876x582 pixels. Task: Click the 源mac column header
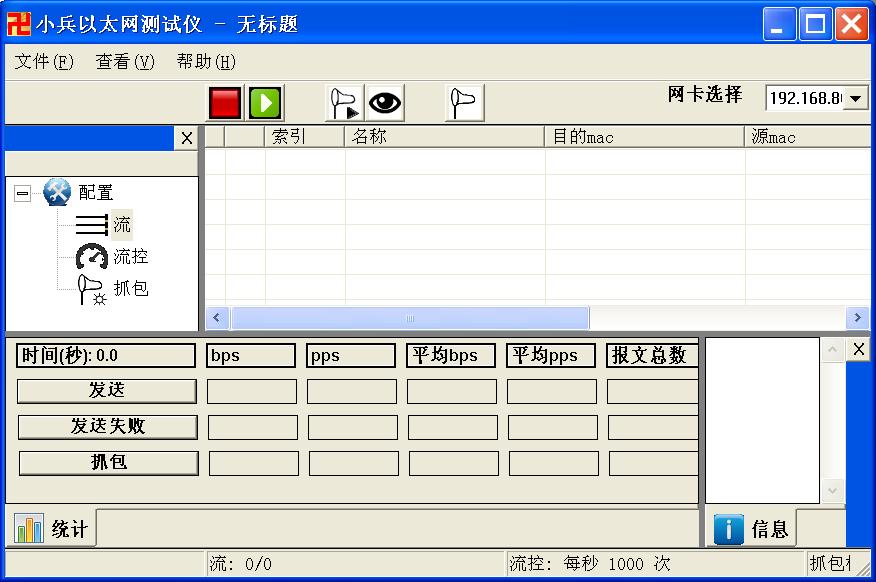coord(808,137)
